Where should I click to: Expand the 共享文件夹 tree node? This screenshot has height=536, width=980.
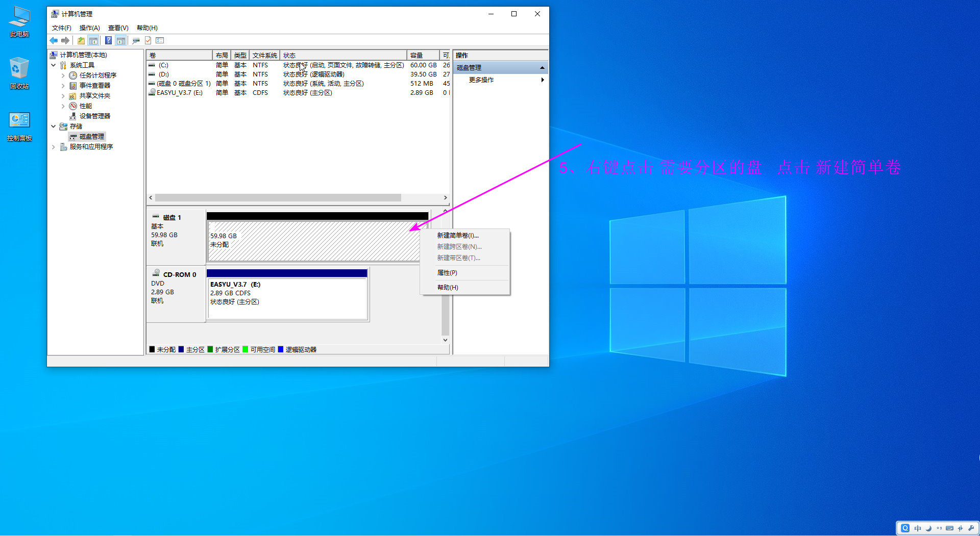pyautogui.click(x=63, y=96)
